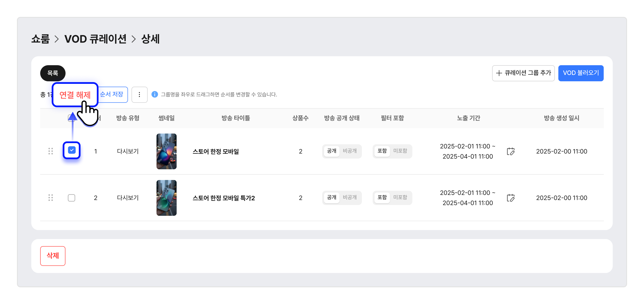
Task: Go to 쇼룸 in the breadcrumb
Action: coord(40,39)
